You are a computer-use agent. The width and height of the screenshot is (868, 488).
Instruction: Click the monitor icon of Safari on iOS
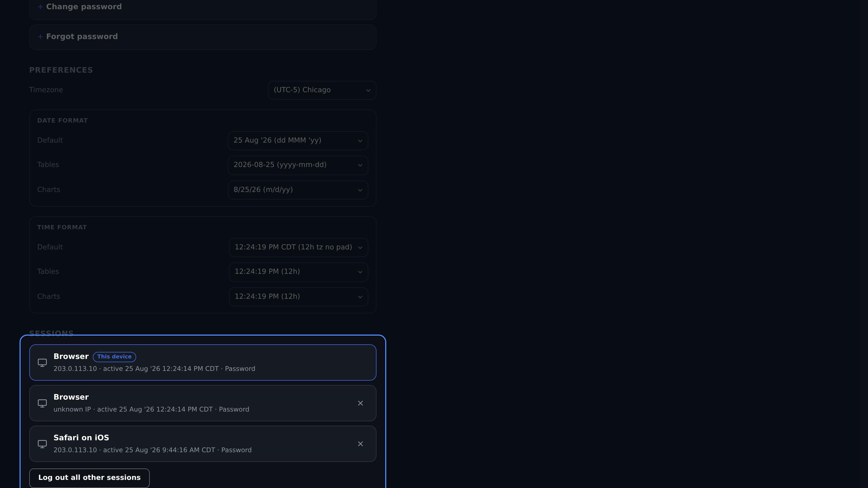42,444
